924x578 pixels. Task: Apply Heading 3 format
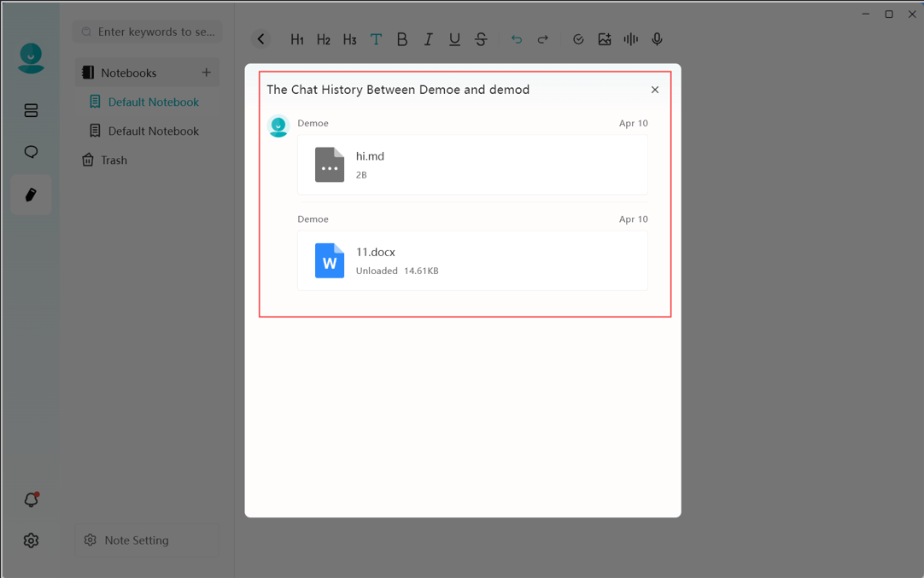pyautogui.click(x=349, y=39)
